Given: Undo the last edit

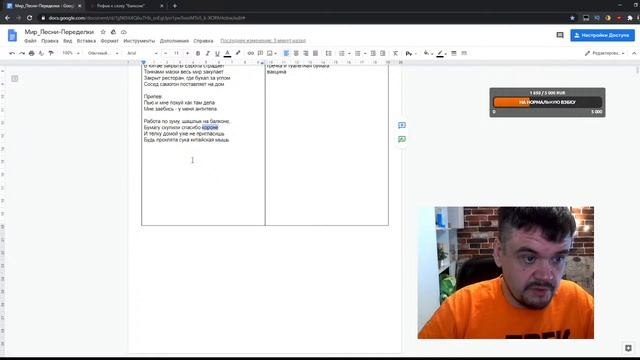Looking at the screenshot, I should pyautogui.click(x=12, y=53).
